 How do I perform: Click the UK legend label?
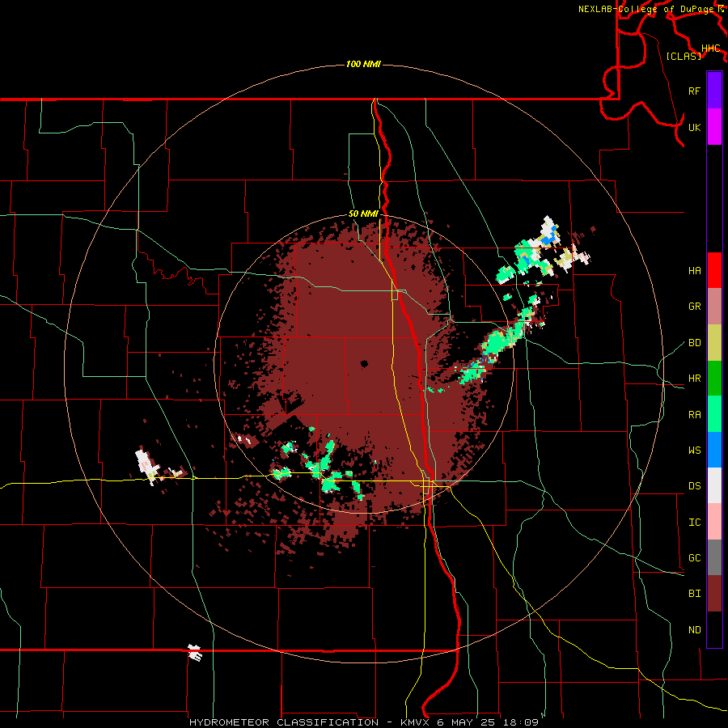click(x=694, y=127)
